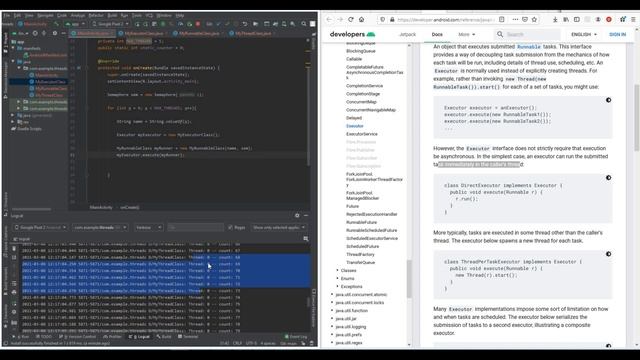Viewport: 640px width, 360px height.
Task: Collapse the project panel with minus icon
Action: [64, 33]
